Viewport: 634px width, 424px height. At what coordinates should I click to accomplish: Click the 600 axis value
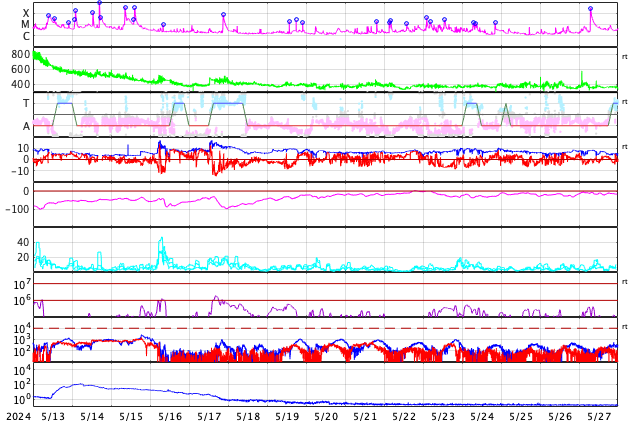point(20,70)
